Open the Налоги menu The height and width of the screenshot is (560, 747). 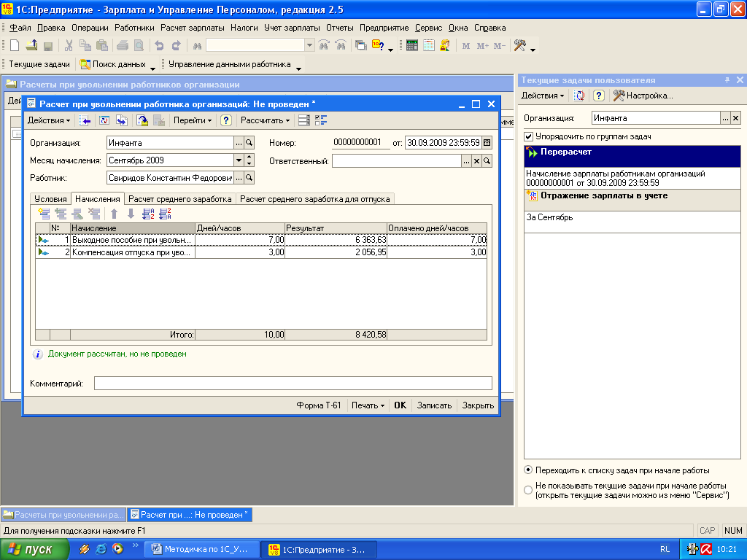click(x=244, y=28)
